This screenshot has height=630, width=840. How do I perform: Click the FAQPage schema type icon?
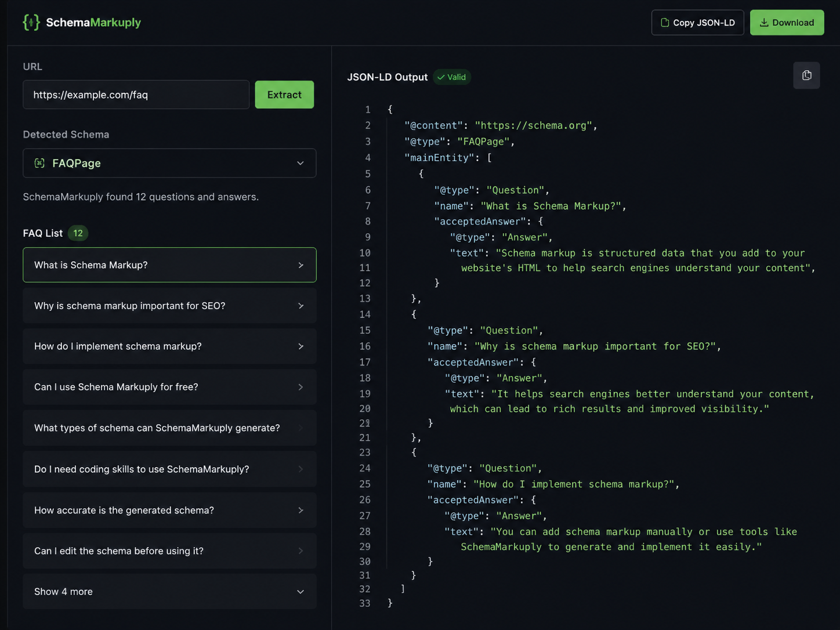[39, 163]
